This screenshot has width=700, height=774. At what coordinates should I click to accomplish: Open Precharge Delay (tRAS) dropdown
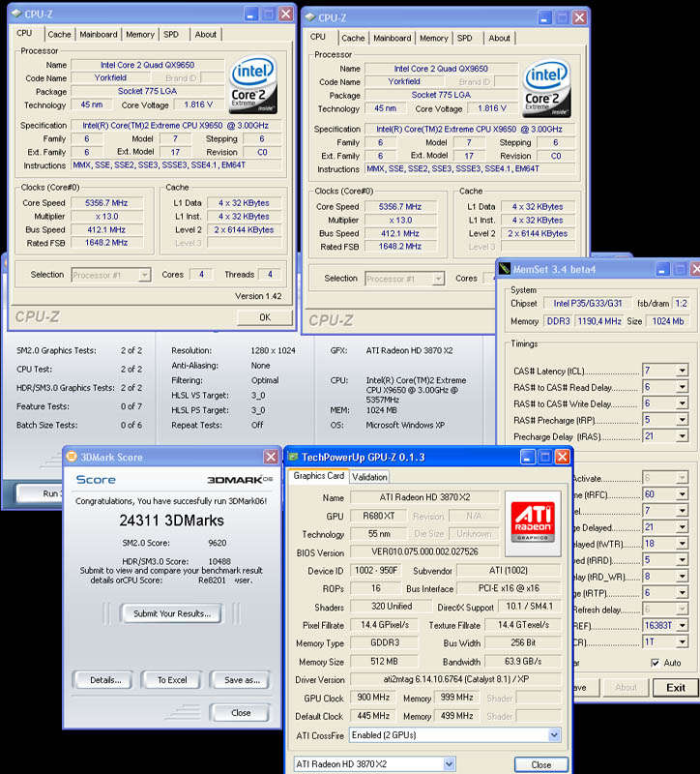tap(683, 436)
